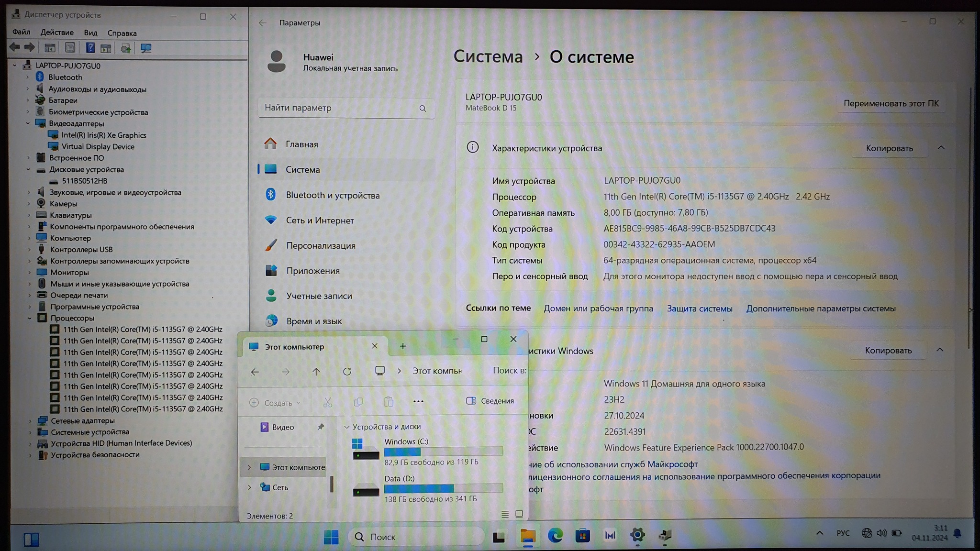Click the refresh icon in File Explorer
This screenshot has width=980, height=551.
347,372
